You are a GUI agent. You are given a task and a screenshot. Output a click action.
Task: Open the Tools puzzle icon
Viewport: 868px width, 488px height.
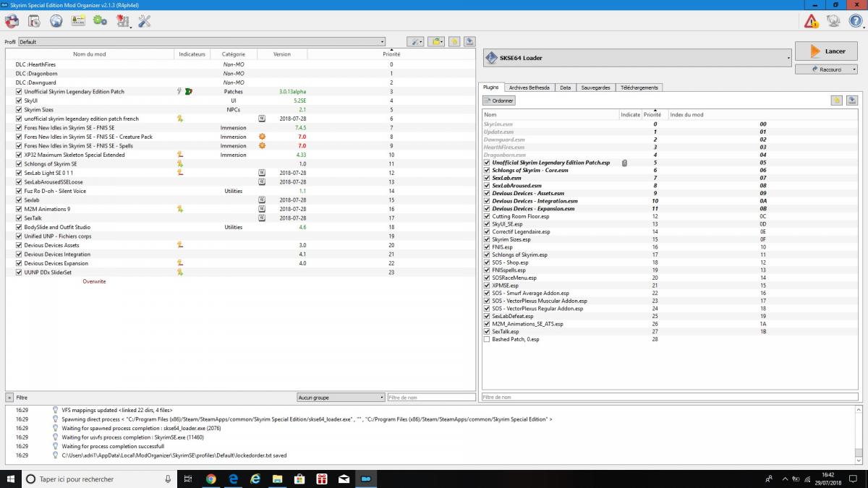(122, 21)
